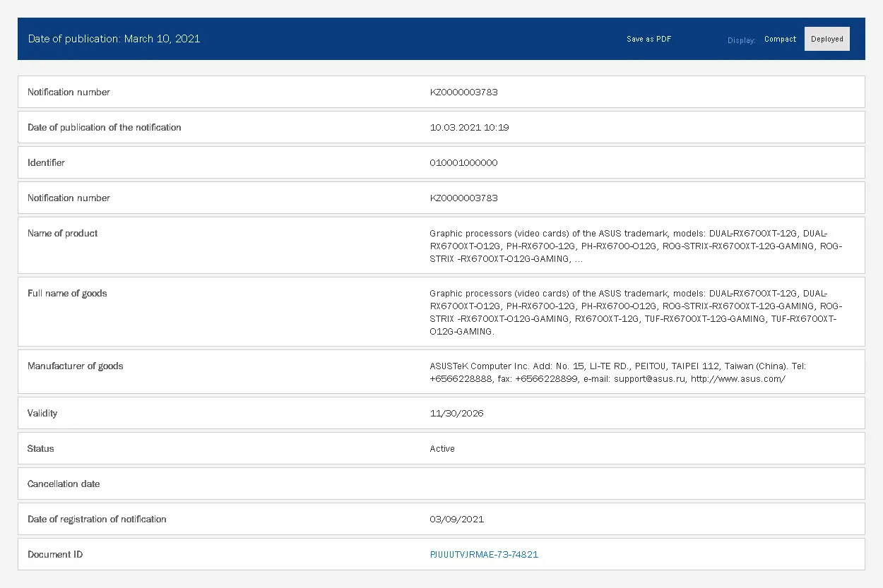883x588 pixels.
Task: Open Document ID link PJUUUTVJRMAE-73-74821
Action: (x=484, y=554)
